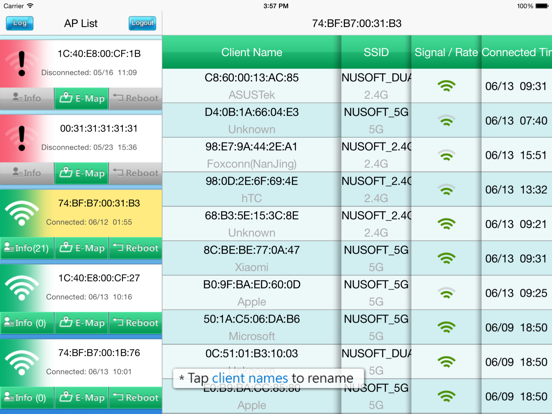This screenshot has width=552, height=414.
Task: Open E-Map for AP 74:BF:B7:00:31:B3
Action: coord(82,248)
